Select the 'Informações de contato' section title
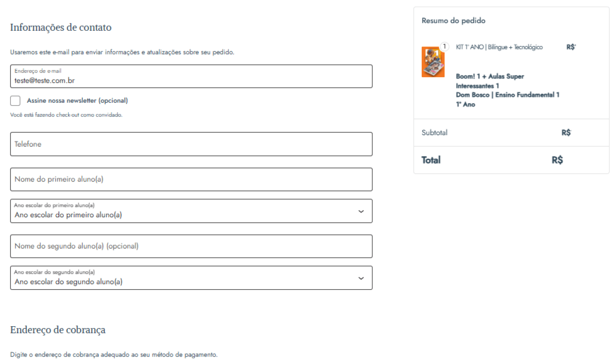Image resolution: width=616 pixels, height=364 pixels. tap(59, 29)
